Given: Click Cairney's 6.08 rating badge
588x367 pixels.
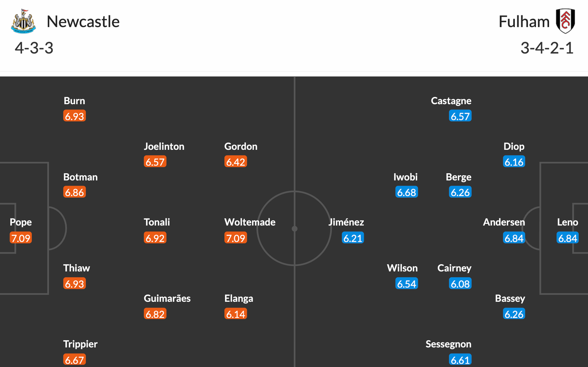Looking at the screenshot, I should [x=460, y=284].
